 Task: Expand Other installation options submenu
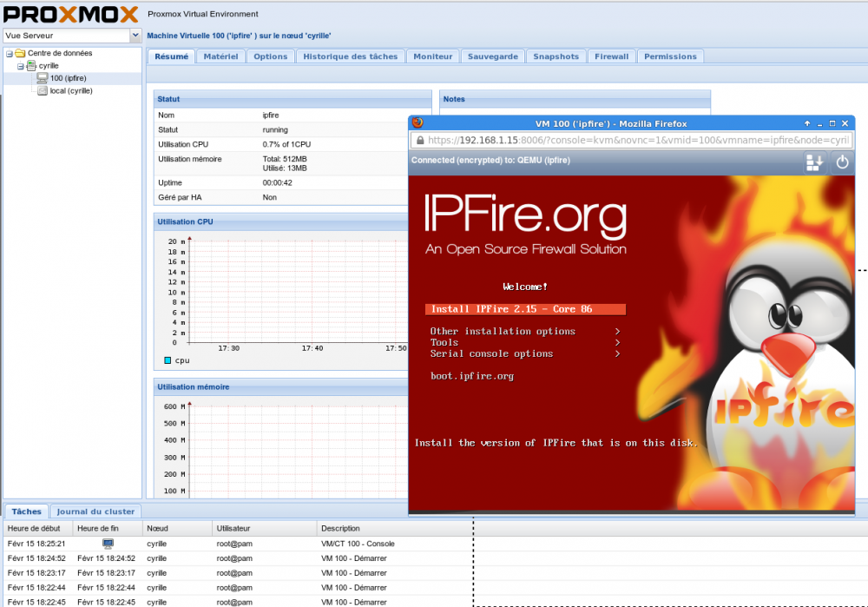(x=525, y=332)
